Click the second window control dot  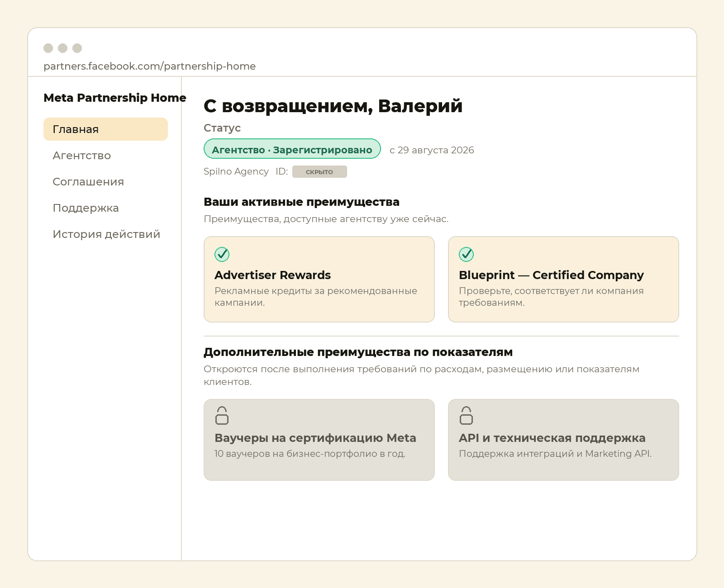coord(63,48)
